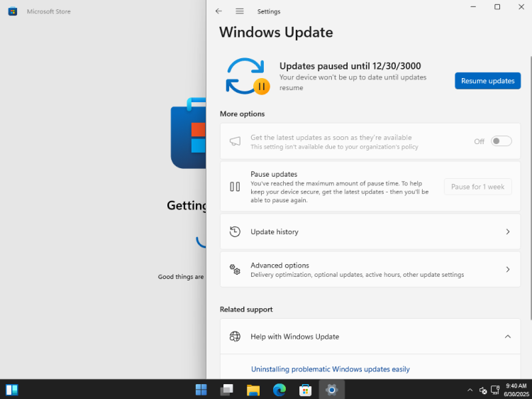
Task: Click the Microsoft Store logo in title bar
Action: [13, 11]
